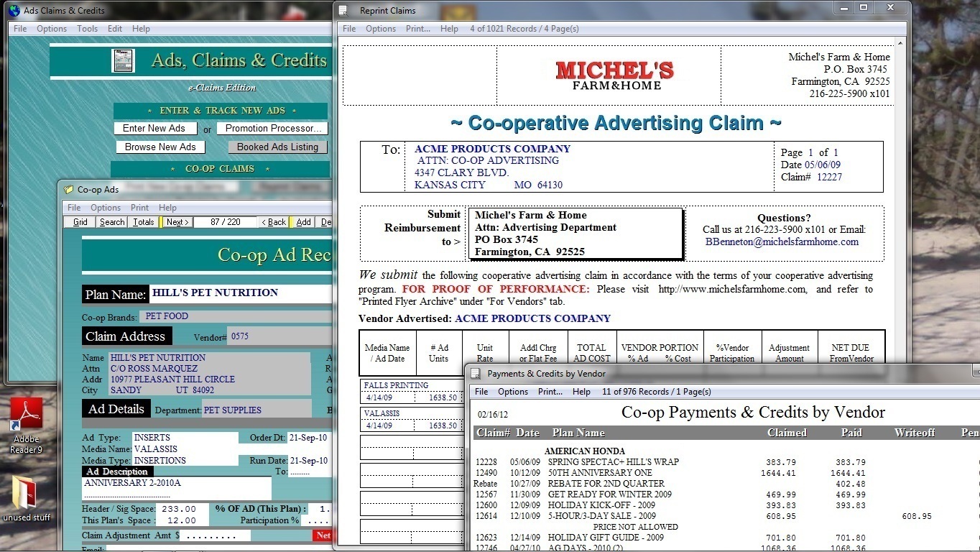Click Claim# 12227 in the claim header

coord(811,177)
